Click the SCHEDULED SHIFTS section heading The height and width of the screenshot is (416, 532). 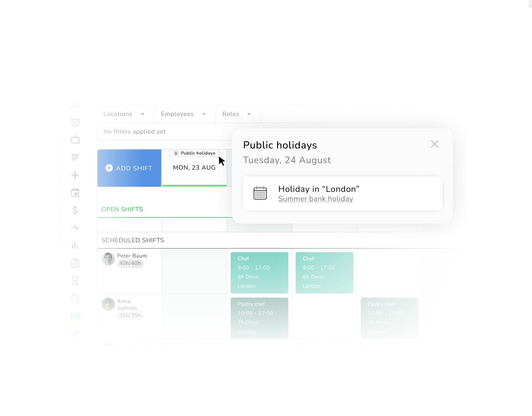point(133,240)
